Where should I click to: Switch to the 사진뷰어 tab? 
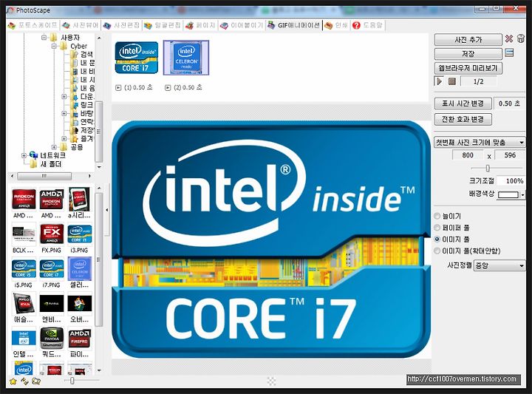point(81,25)
